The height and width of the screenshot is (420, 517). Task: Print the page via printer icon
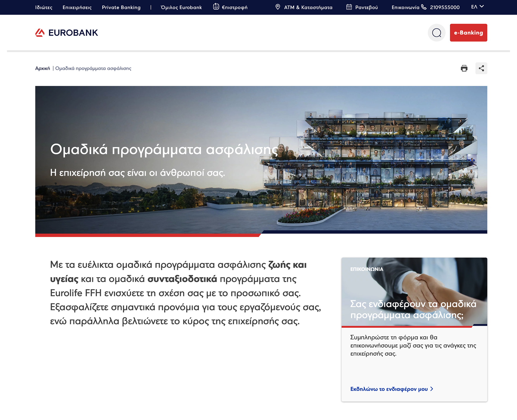[464, 68]
